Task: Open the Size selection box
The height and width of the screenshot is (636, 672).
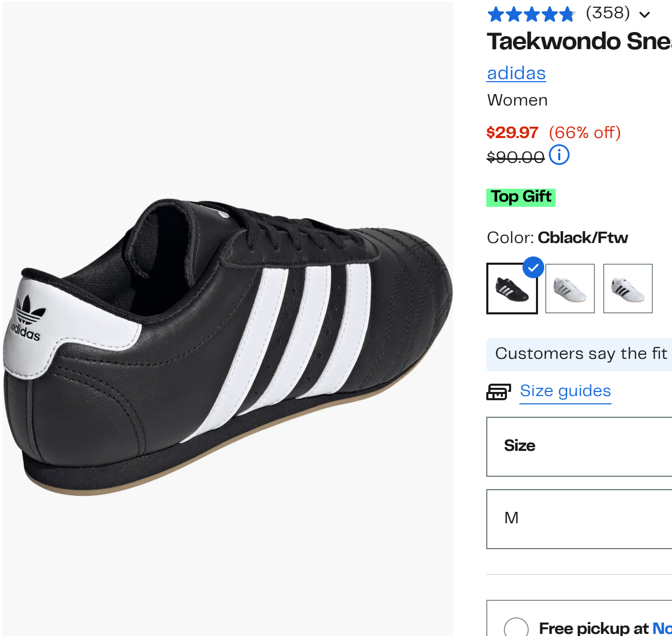Action: 579,447
